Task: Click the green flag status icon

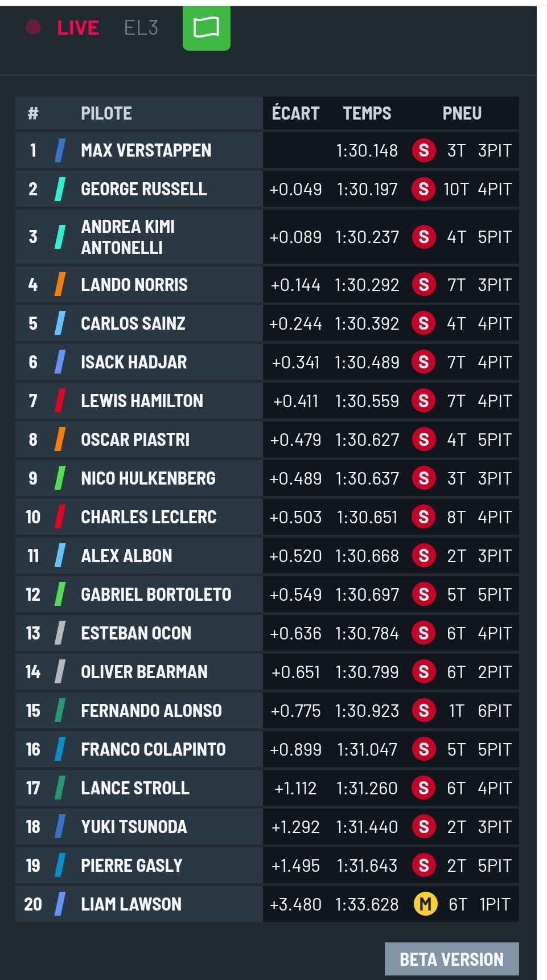Action: tap(206, 27)
